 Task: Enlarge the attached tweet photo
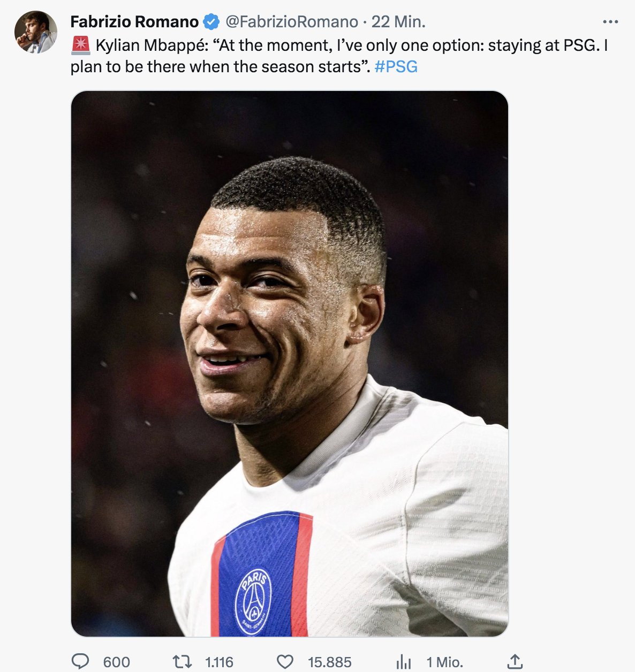(x=289, y=364)
